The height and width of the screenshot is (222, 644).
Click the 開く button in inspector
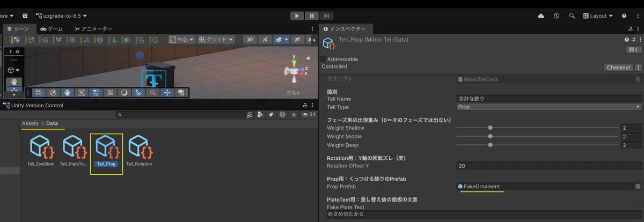point(634,50)
